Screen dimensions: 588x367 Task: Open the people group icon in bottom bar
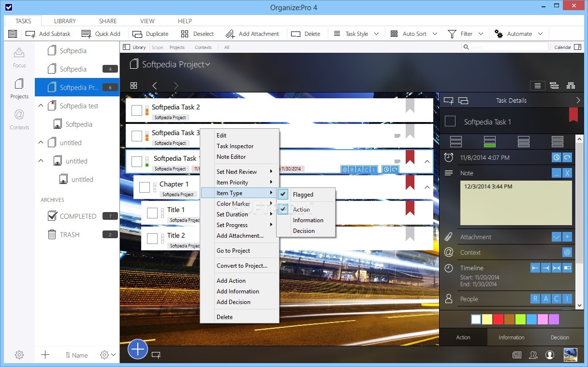533,355
